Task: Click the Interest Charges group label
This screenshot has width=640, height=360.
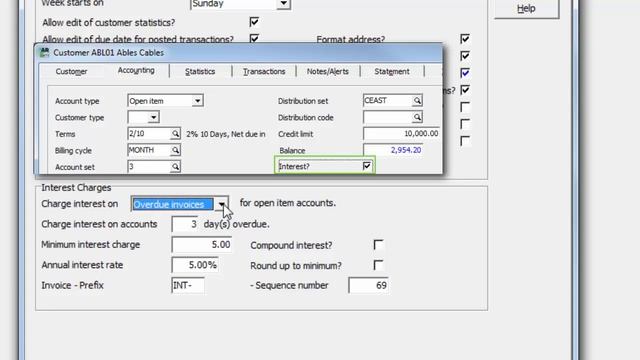Action: [76, 188]
